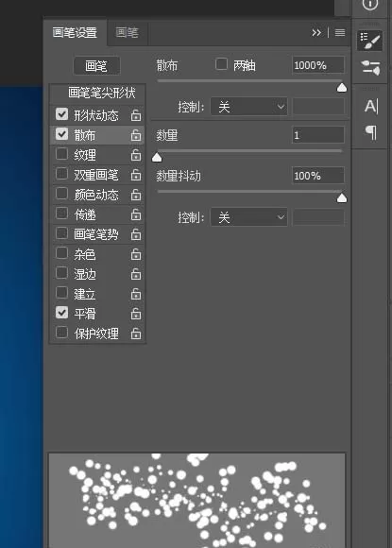392x548 pixels.
Task: Toggle lock icon for 湿边
Action: (x=136, y=274)
